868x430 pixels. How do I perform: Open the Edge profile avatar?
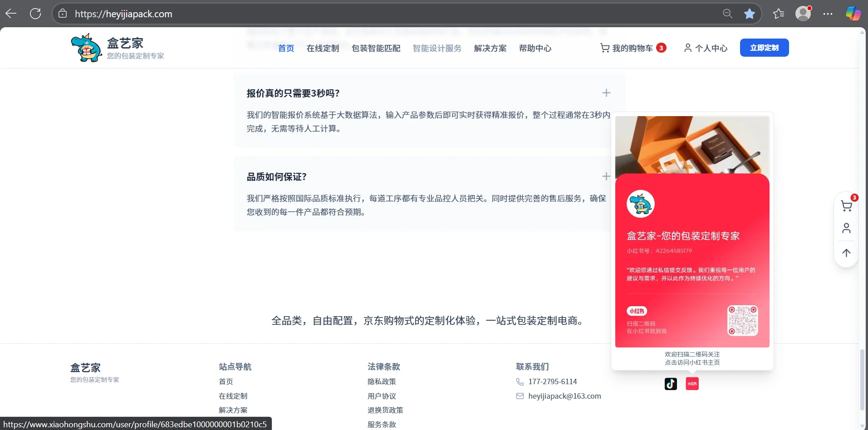[804, 14]
